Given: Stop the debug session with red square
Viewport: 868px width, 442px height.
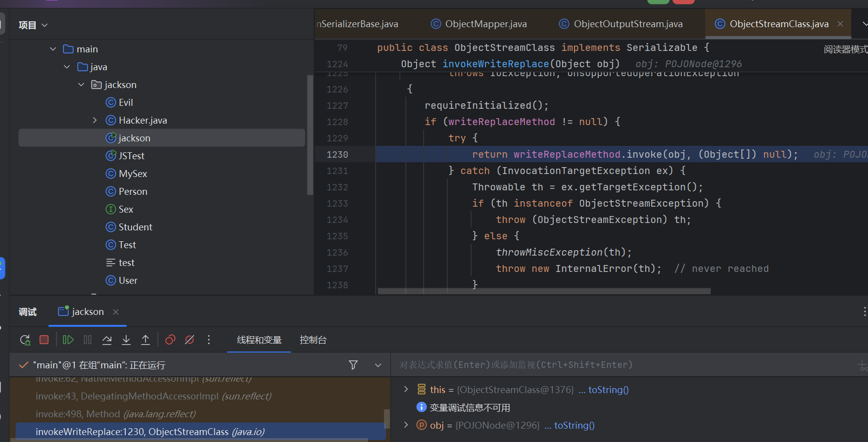Looking at the screenshot, I should click(44, 340).
